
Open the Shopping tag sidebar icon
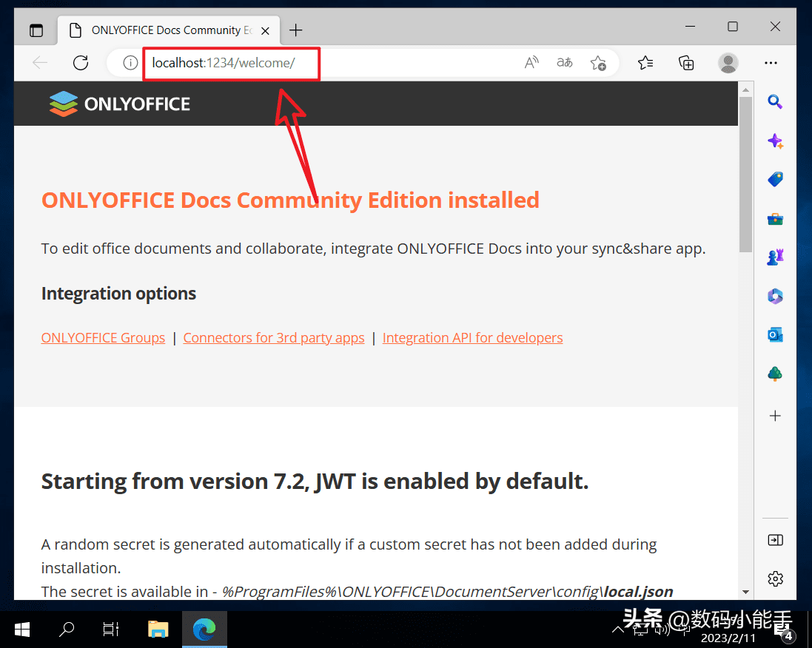click(x=775, y=180)
